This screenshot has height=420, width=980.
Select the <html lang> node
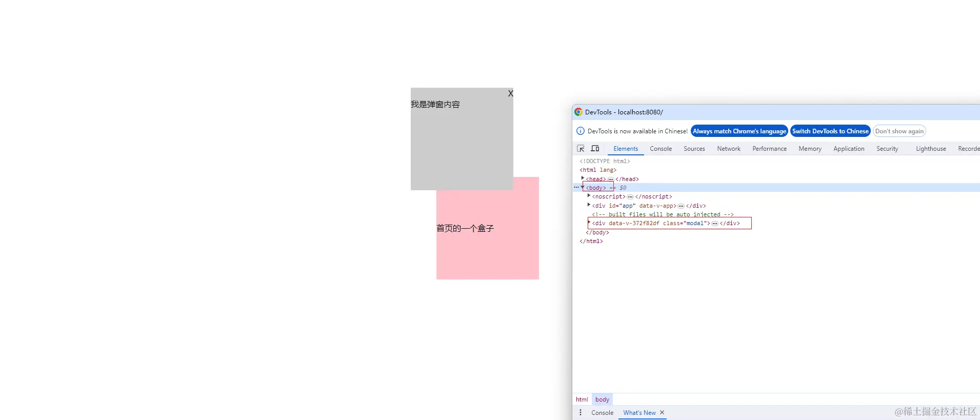click(598, 170)
